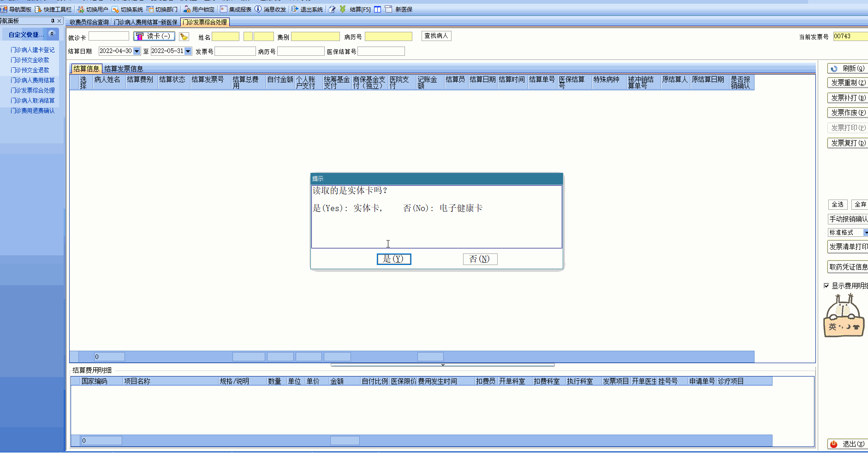Viewport: 868px width, 453px height.
Task: Expand the 标准格式 format dropdown
Action: point(865,232)
